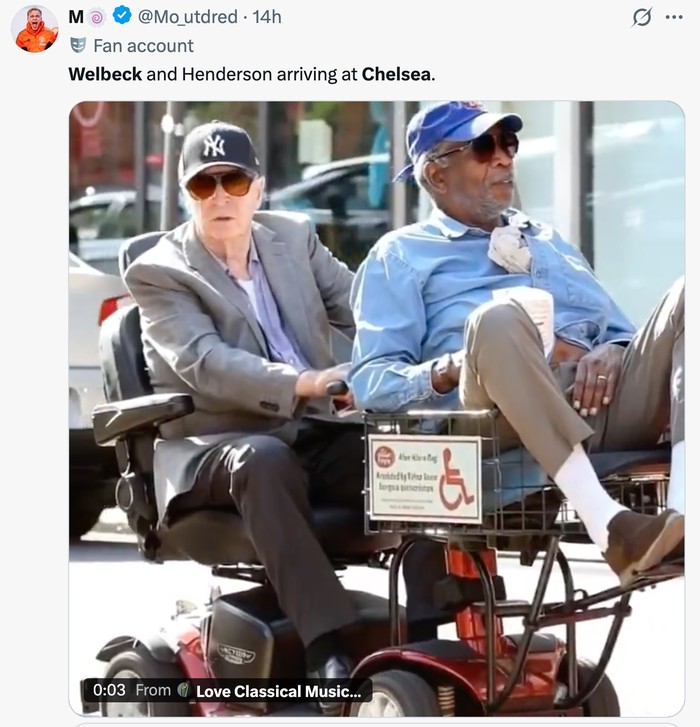
Task: Click the bold Welbeck keyword
Action: pyautogui.click(x=105, y=74)
